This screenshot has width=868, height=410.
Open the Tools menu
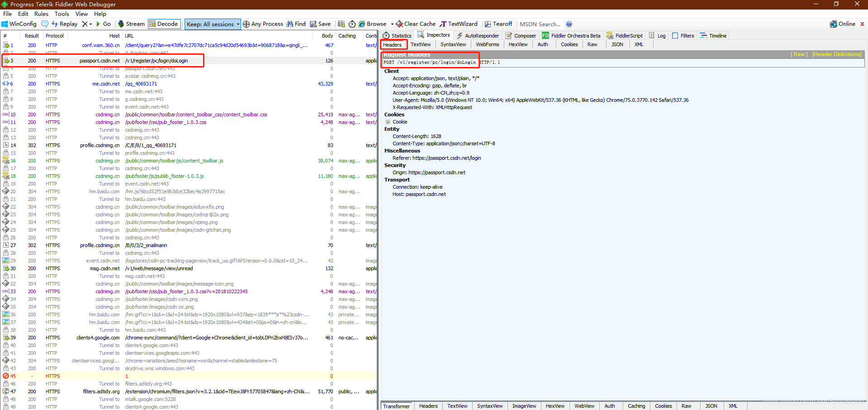62,14
